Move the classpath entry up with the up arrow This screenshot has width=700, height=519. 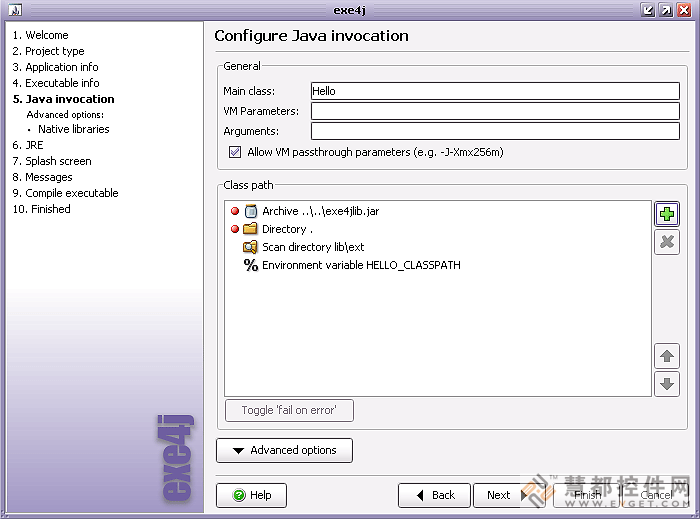coord(667,356)
